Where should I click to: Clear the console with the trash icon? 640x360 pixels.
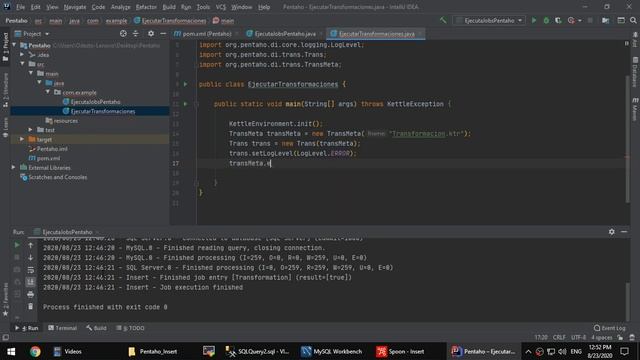[31, 306]
